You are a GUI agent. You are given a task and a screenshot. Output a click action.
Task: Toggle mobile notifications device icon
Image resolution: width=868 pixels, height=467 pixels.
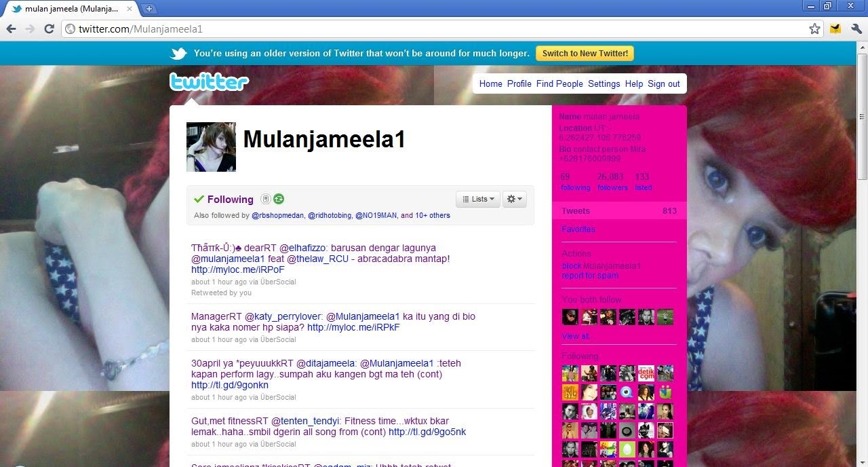[x=266, y=199]
